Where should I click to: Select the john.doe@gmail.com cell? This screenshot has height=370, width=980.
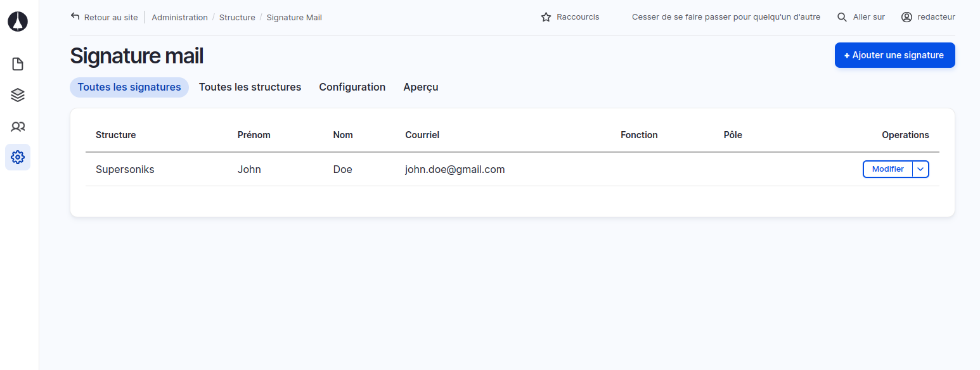[x=455, y=169]
